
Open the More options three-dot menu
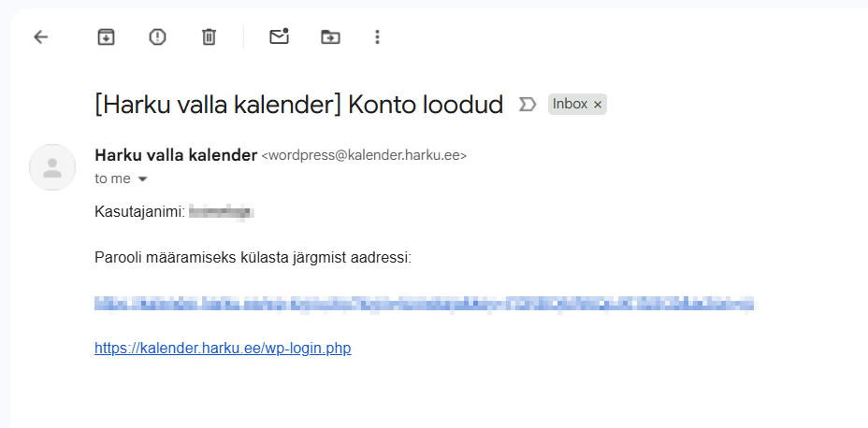[377, 37]
